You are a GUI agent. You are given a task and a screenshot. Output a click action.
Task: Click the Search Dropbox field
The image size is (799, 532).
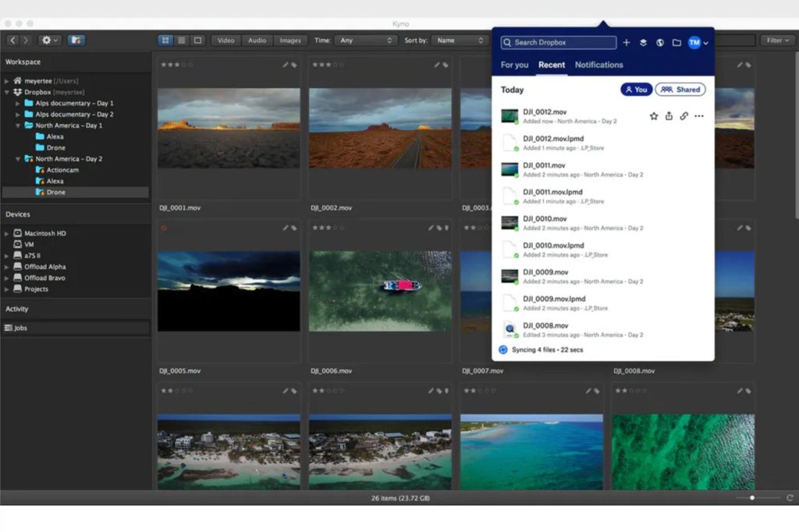(x=559, y=42)
